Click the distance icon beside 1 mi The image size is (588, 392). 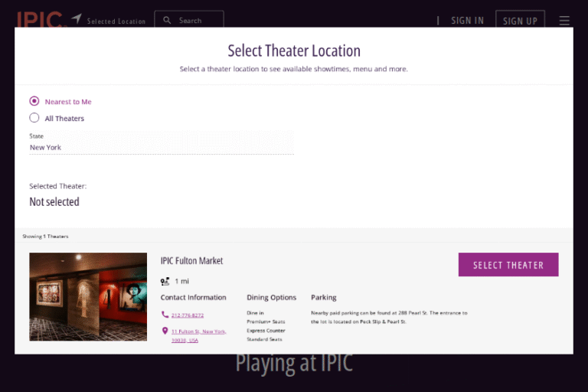tap(165, 281)
